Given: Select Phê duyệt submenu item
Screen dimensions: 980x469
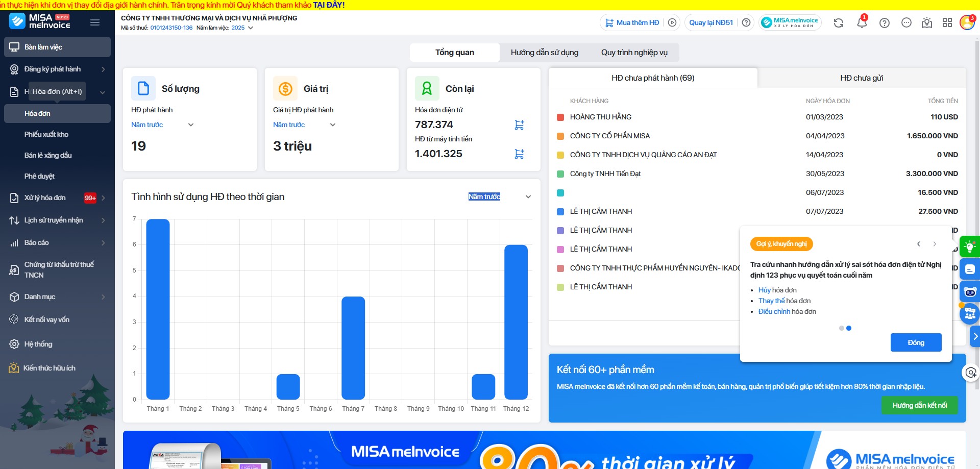Looking at the screenshot, I should click(57, 176).
